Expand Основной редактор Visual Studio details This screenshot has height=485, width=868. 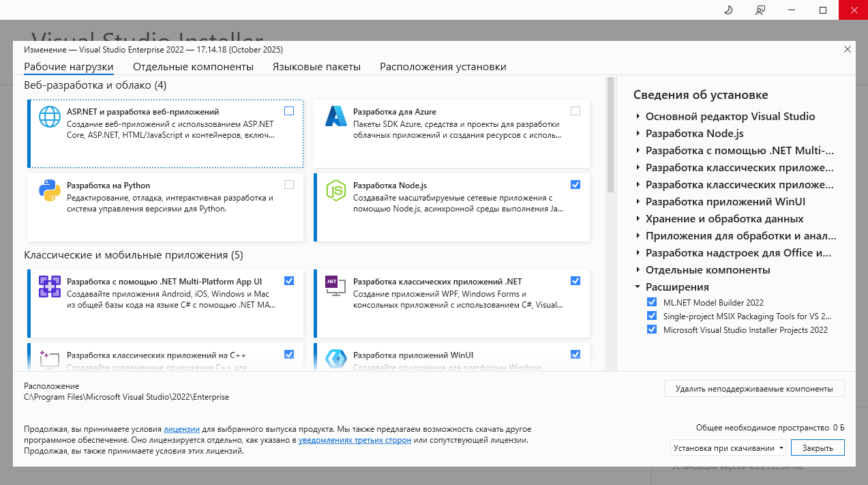(x=638, y=117)
